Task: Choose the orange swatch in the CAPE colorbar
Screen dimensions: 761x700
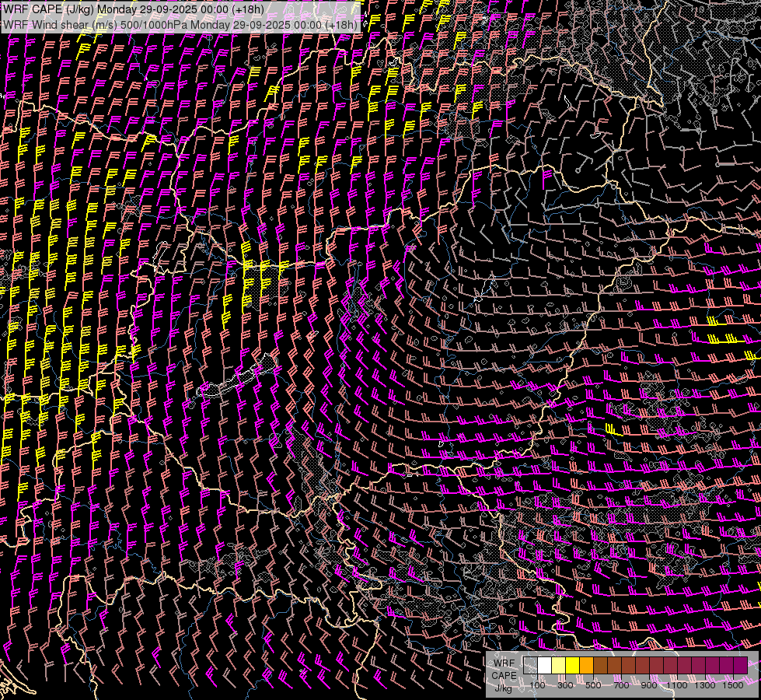Action: pos(586,666)
